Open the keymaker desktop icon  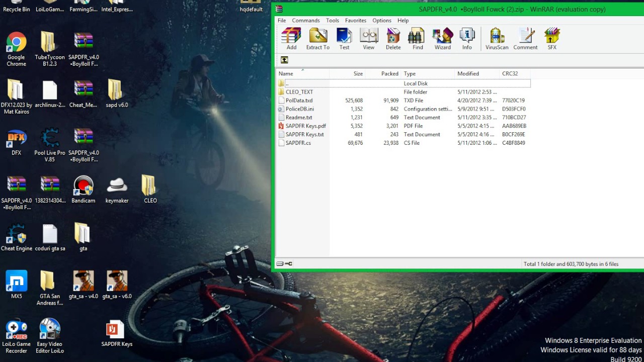point(117,190)
